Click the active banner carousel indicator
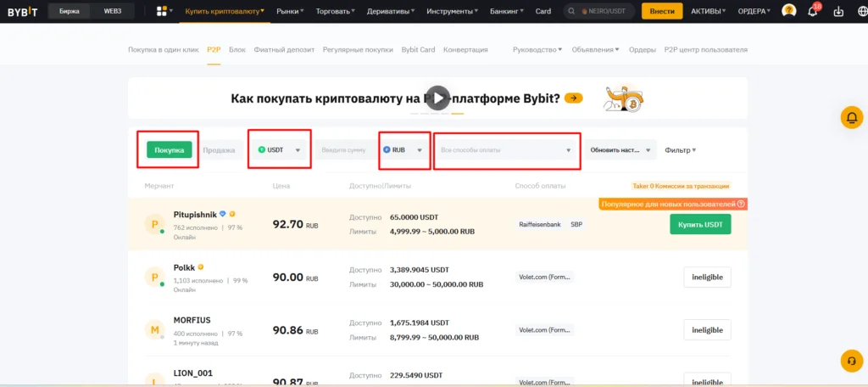The image size is (868, 387). point(457,113)
